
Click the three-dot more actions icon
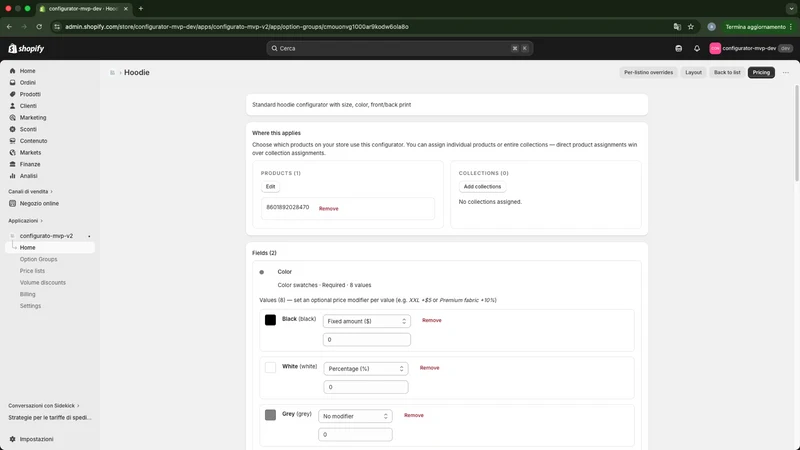[786, 72]
